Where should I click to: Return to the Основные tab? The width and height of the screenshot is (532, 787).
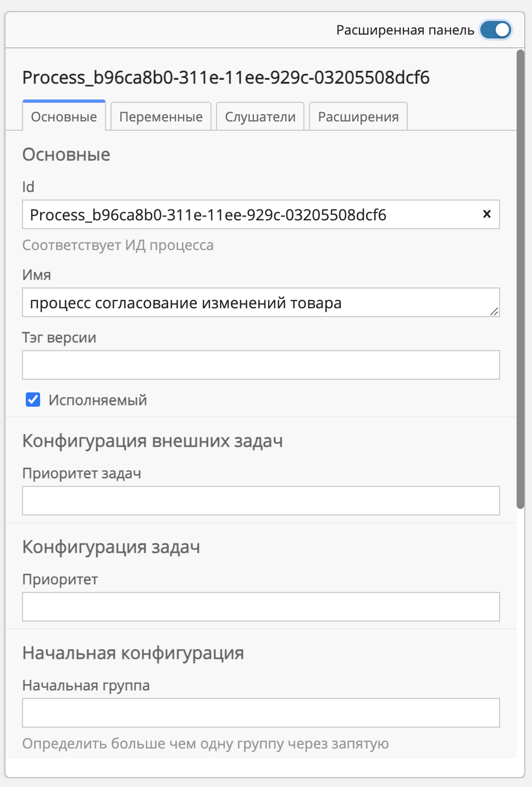[x=64, y=116]
